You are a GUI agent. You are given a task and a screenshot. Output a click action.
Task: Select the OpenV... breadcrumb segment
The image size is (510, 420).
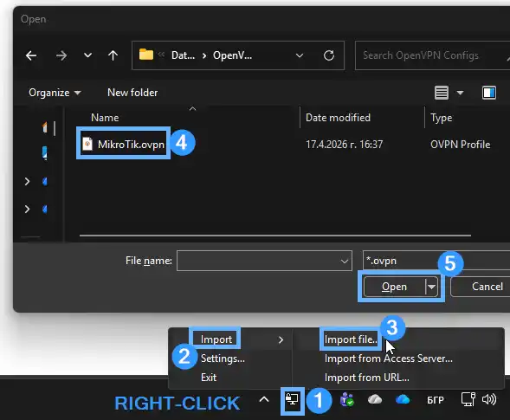(232, 55)
